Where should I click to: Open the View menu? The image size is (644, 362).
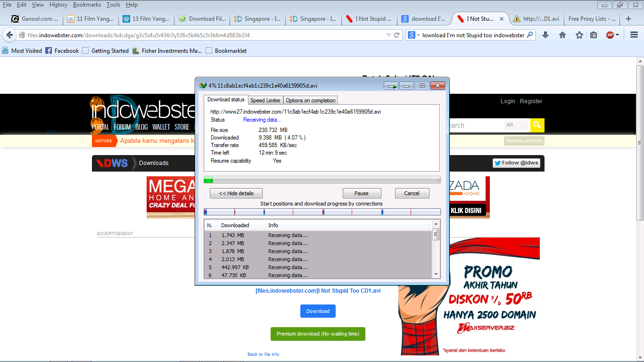coord(38,5)
